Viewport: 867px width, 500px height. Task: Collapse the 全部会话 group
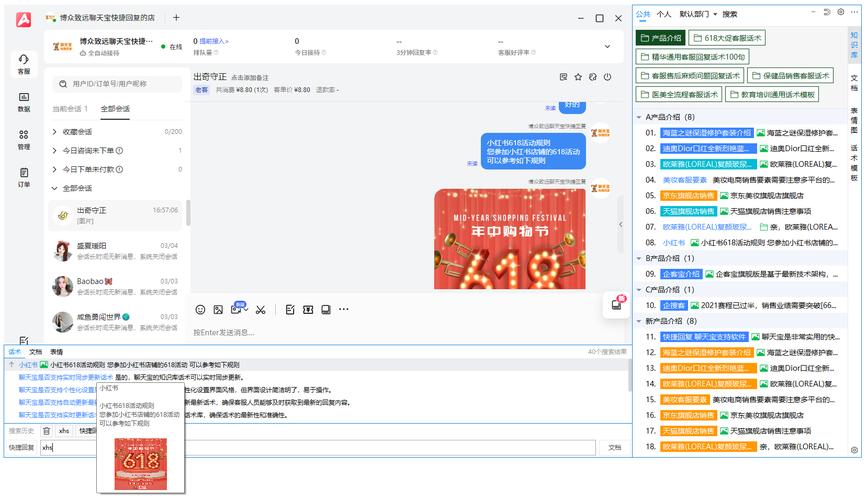tap(54, 188)
